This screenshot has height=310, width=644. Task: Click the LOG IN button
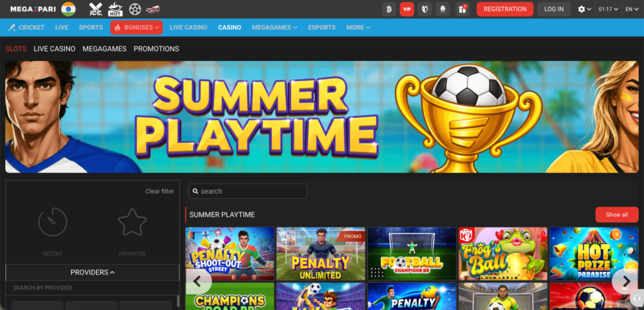(x=553, y=9)
